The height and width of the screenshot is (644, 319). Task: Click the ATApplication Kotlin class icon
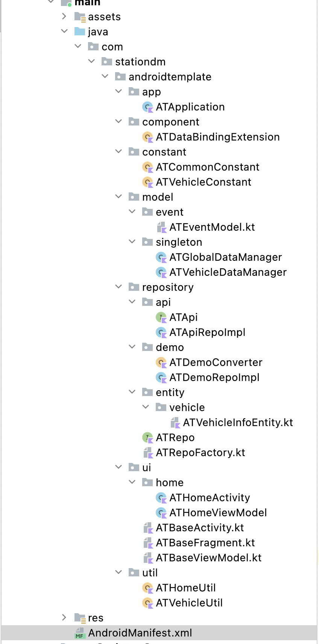click(148, 107)
